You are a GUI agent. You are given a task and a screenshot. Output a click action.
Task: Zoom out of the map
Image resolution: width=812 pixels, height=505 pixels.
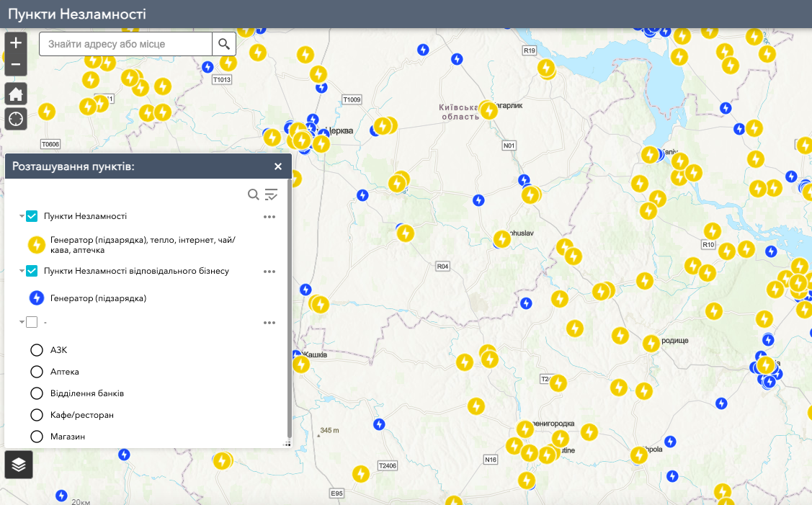tap(16, 66)
